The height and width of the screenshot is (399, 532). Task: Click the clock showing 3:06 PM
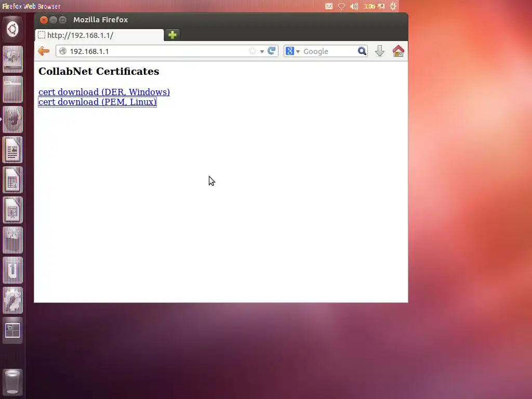pos(374,6)
